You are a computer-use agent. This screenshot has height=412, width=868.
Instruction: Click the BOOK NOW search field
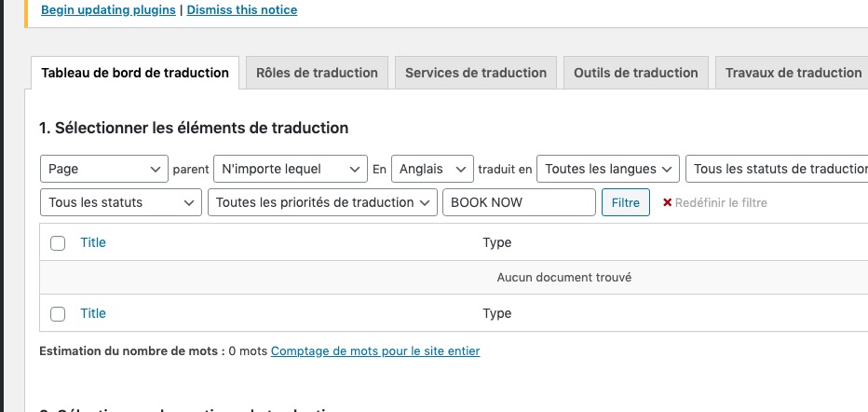coord(518,202)
